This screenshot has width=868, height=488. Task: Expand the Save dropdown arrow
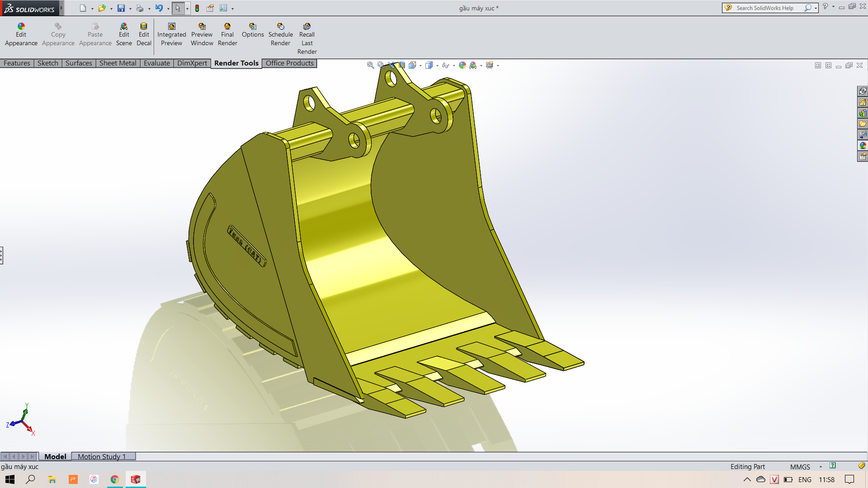(130, 9)
